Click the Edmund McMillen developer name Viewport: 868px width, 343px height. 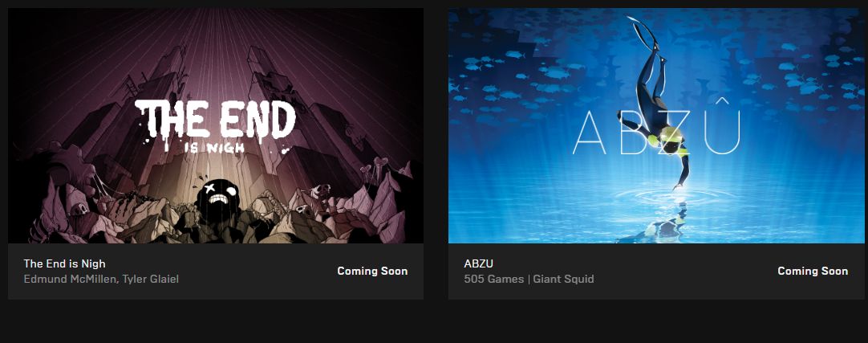click(70, 280)
